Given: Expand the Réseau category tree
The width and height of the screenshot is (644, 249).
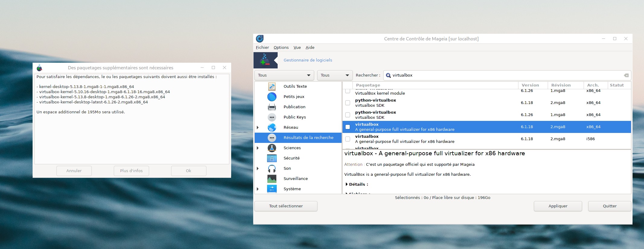Looking at the screenshot, I should (258, 128).
